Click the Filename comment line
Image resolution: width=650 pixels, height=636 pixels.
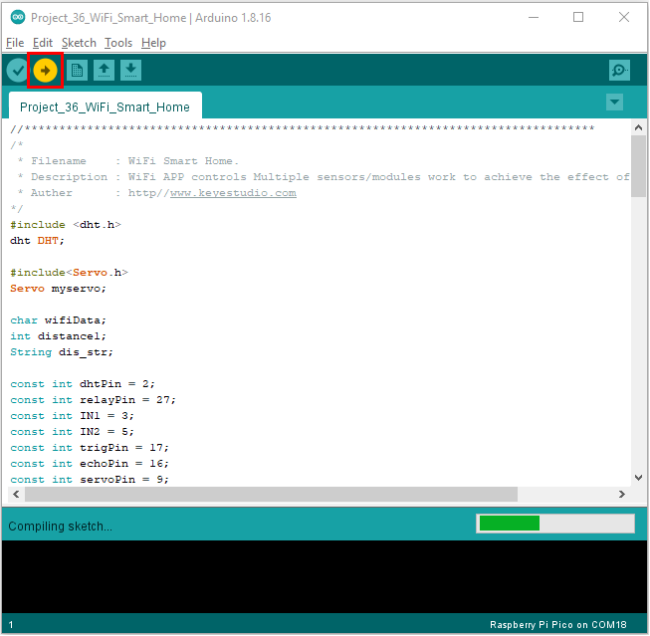128,161
